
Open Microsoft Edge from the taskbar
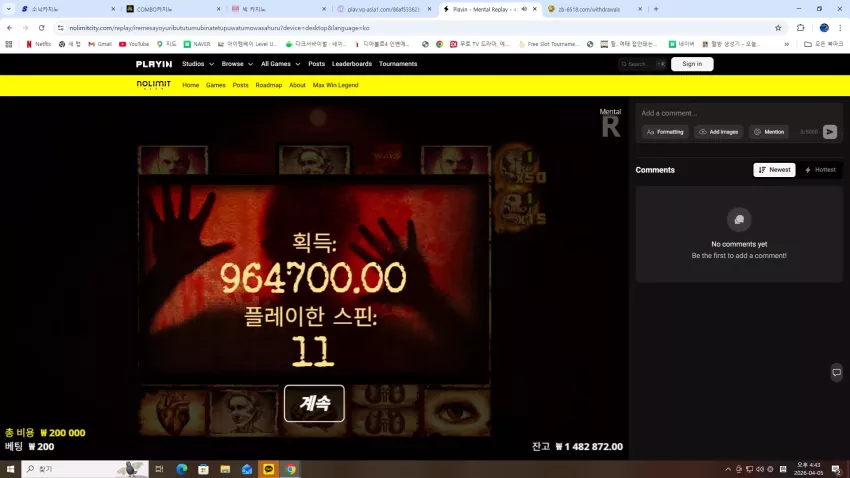(x=182, y=469)
